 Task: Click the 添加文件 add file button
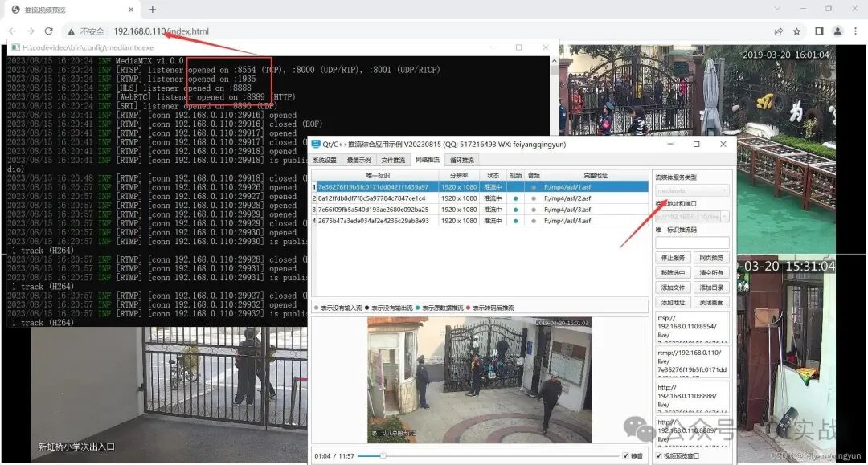(x=673, y=287)
